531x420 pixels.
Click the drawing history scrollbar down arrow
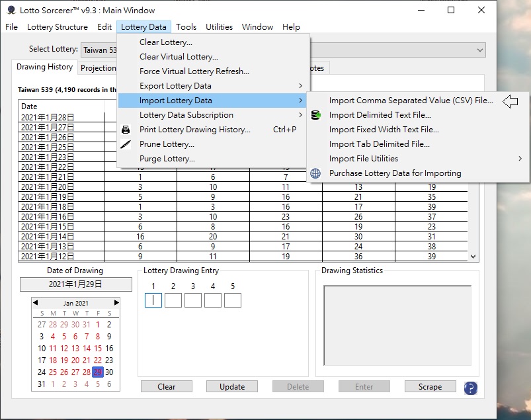tap(473, 257)
